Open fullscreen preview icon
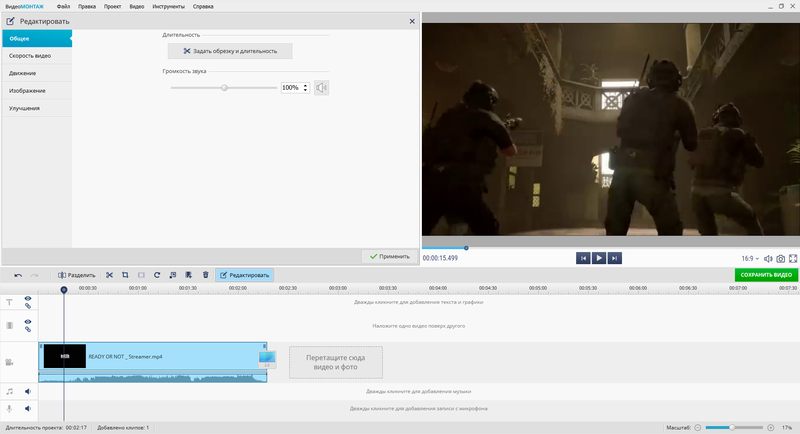 coord(793,259)
